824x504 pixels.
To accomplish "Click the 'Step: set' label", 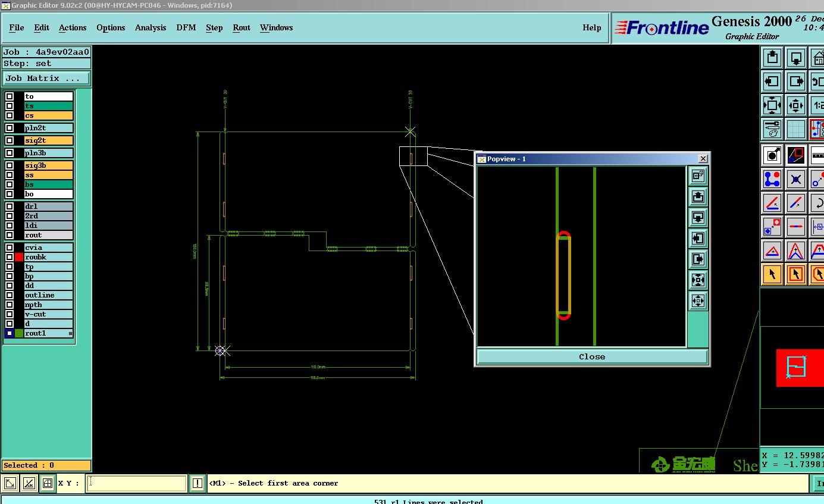I will point(46,64).
